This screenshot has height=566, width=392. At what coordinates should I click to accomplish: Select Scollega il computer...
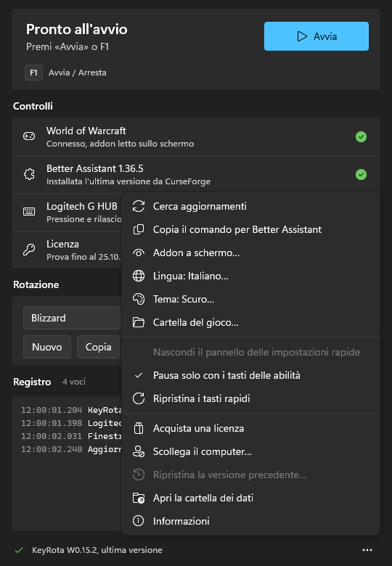[251, 451]
